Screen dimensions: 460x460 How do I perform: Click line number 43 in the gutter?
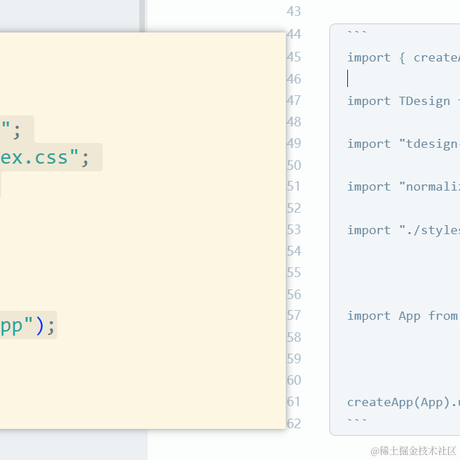(294, 11)
